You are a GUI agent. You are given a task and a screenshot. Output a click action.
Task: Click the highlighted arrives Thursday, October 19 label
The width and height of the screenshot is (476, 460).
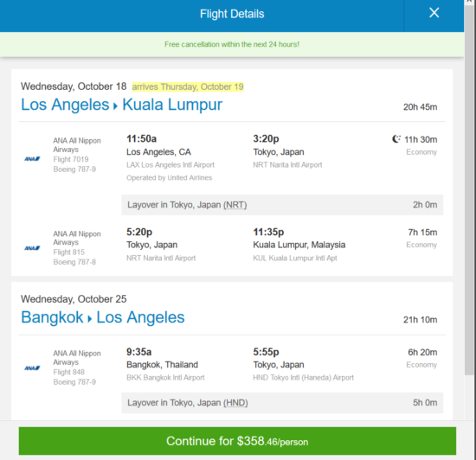(188, 86)
